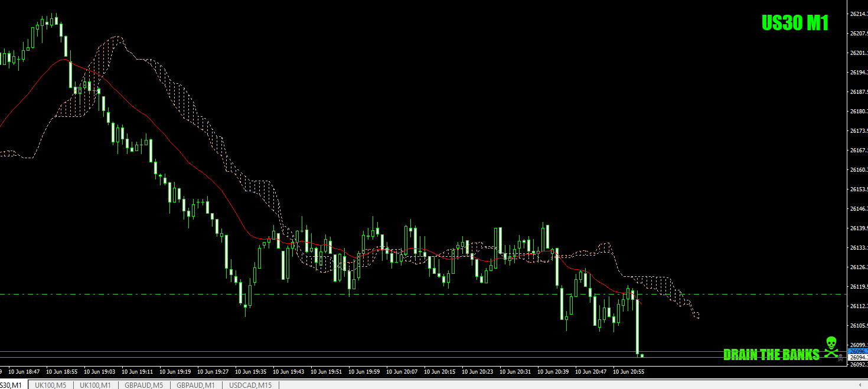
Task: Click the 26105 price scale label
Action: point(859,325)
